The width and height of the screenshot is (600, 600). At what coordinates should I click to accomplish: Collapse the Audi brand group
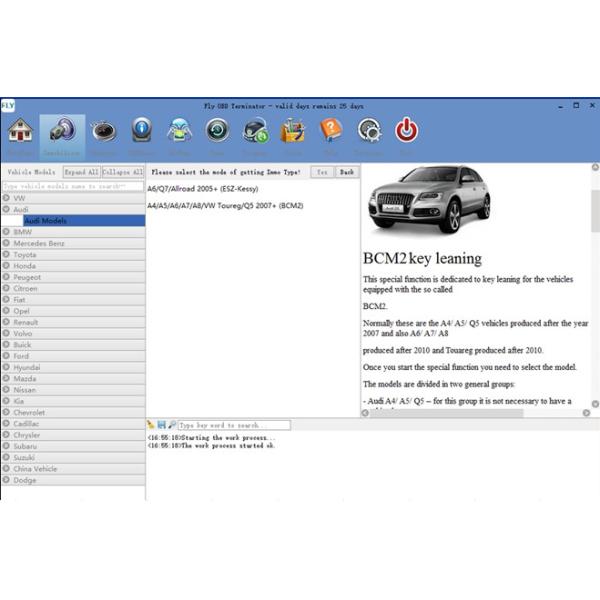pyautogui.click(x=7, y=209)
